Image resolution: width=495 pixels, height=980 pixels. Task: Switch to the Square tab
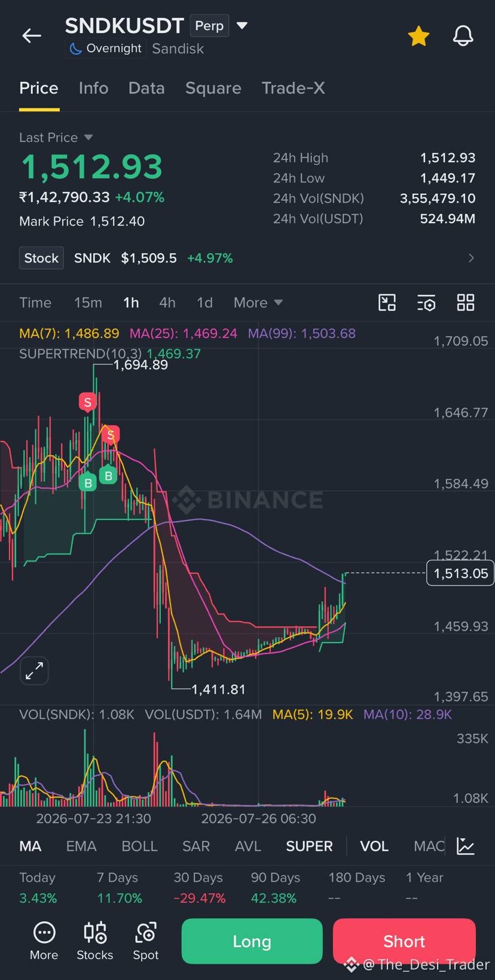click(x=213, y=88)
